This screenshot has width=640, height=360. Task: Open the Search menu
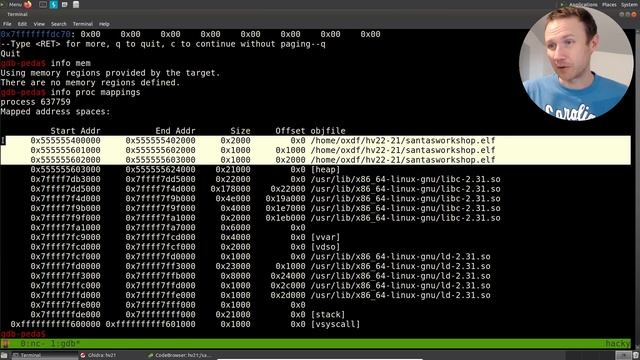pyautogui.click(x=58, y=24)
